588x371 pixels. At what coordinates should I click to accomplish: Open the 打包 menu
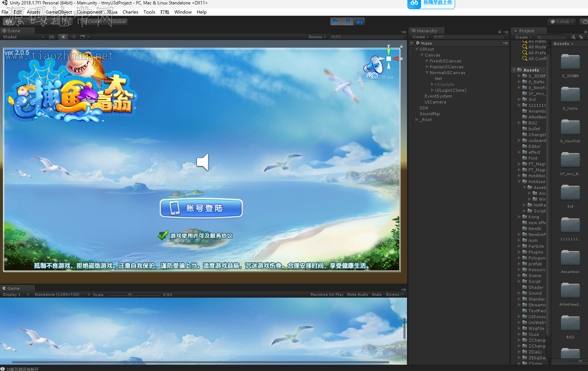(x=165, y=12)
